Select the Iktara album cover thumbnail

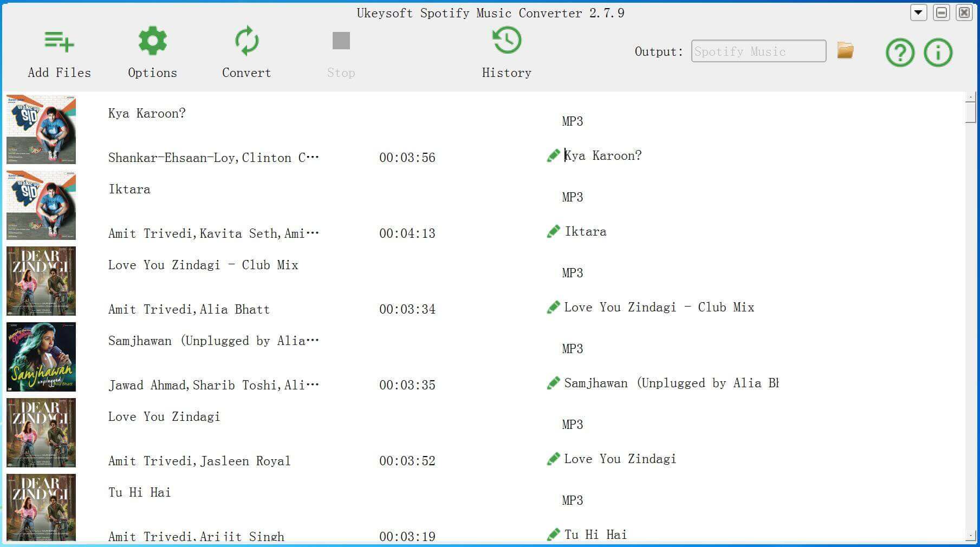click(41, 205)
